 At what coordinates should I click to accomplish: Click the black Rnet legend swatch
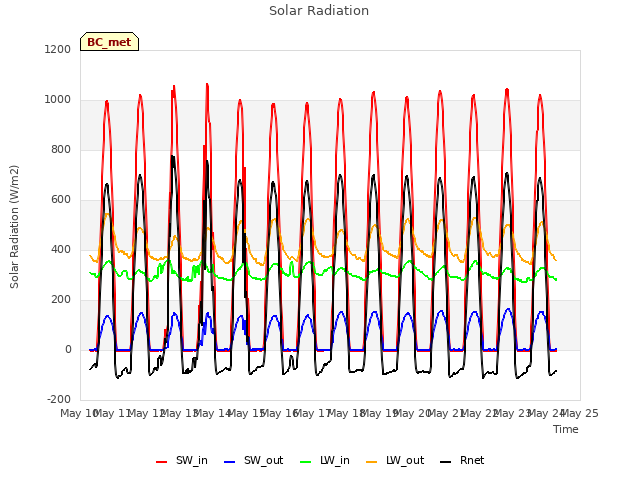tap(446, 462)
